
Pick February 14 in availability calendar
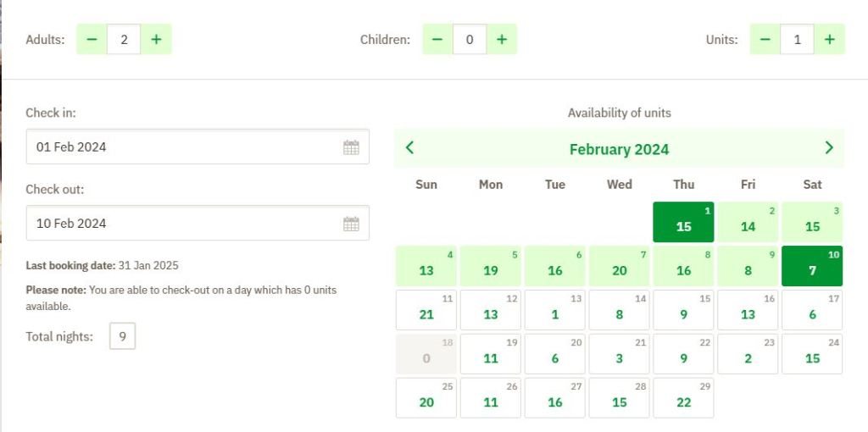619,310
